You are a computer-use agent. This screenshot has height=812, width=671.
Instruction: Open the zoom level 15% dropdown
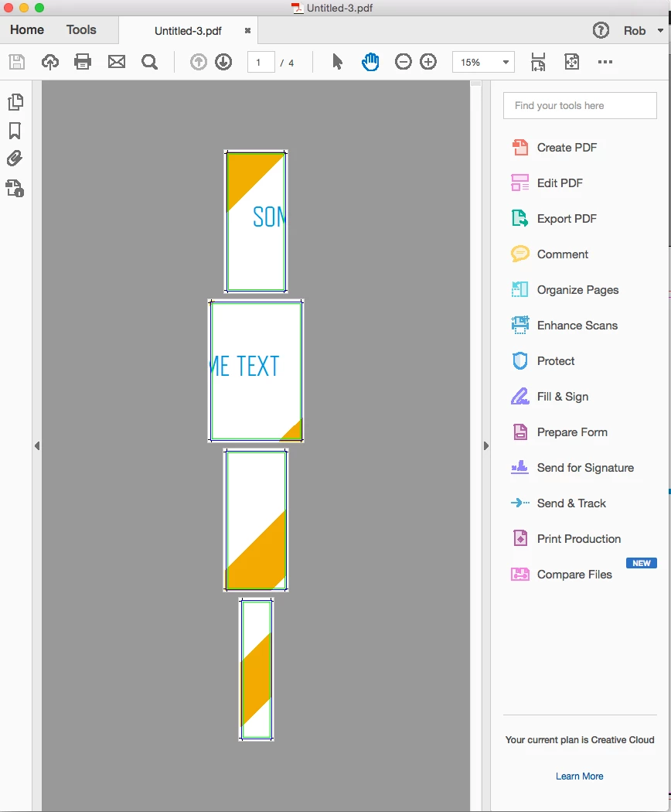(483, 62)
